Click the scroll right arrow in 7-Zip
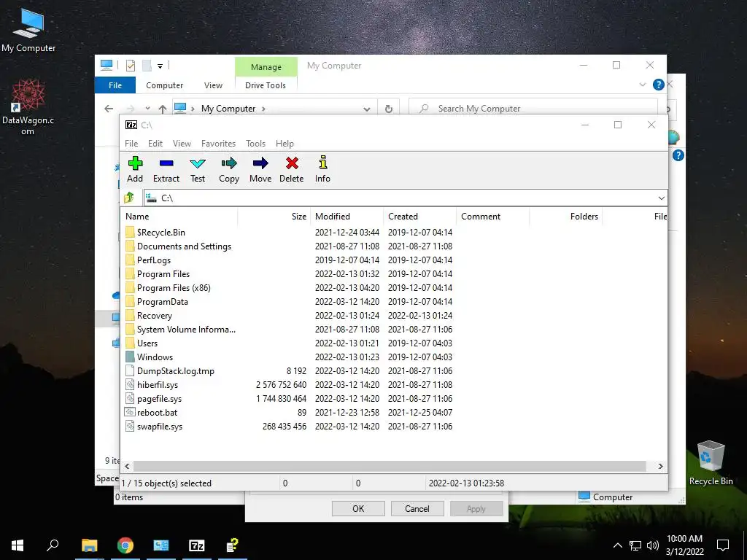The image size is (747, 560). pos(660,466)
